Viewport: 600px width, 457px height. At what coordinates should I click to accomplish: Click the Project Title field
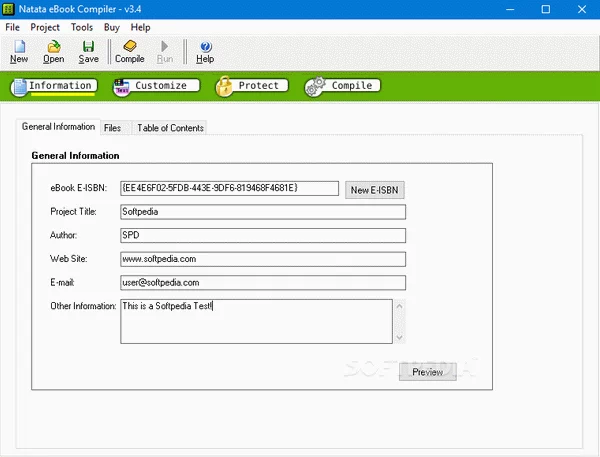click(x=263, y=212)
